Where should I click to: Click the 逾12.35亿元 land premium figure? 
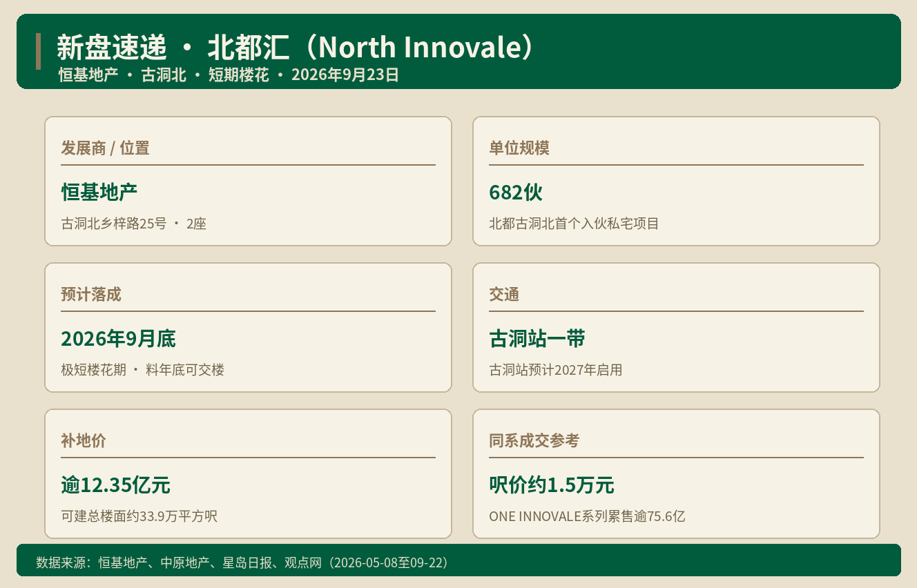115,484
